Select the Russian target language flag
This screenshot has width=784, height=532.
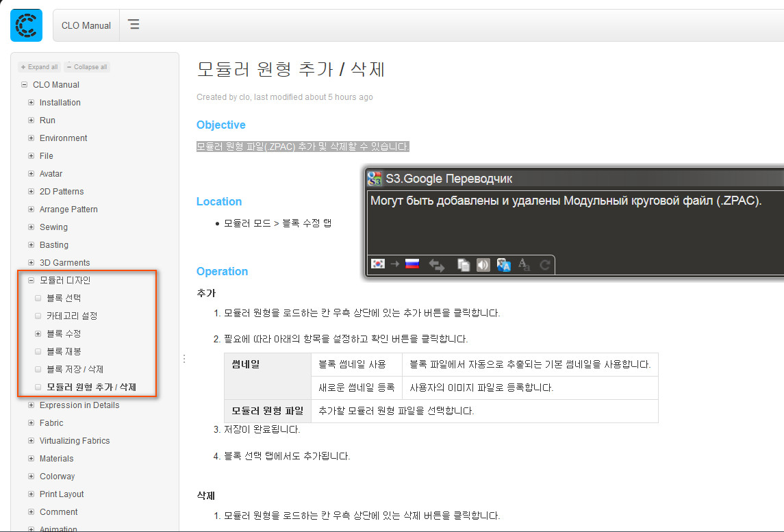pyautogui.click(x=412, y=264)
